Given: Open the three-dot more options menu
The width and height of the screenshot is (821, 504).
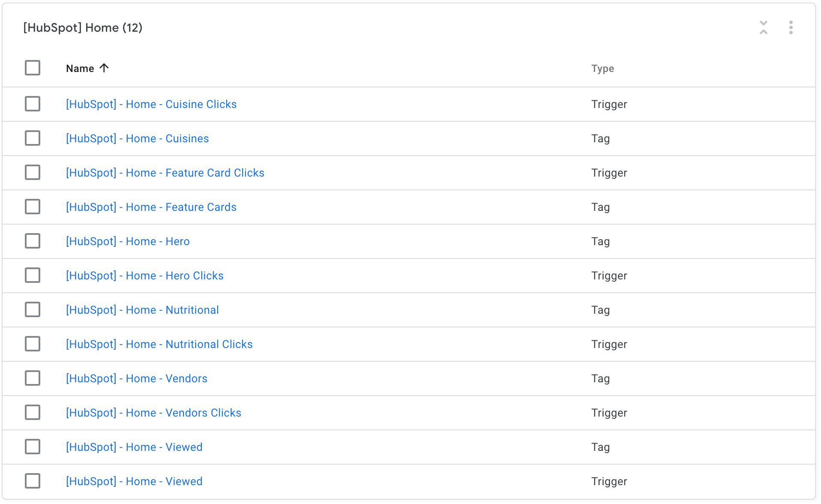Looking at the screenshot, I should (x=791, y=27).
